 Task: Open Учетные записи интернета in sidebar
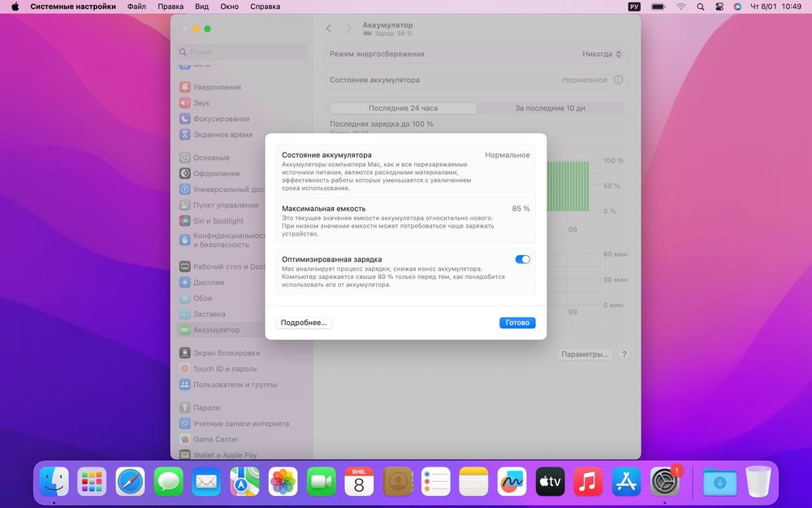point(242,423)
